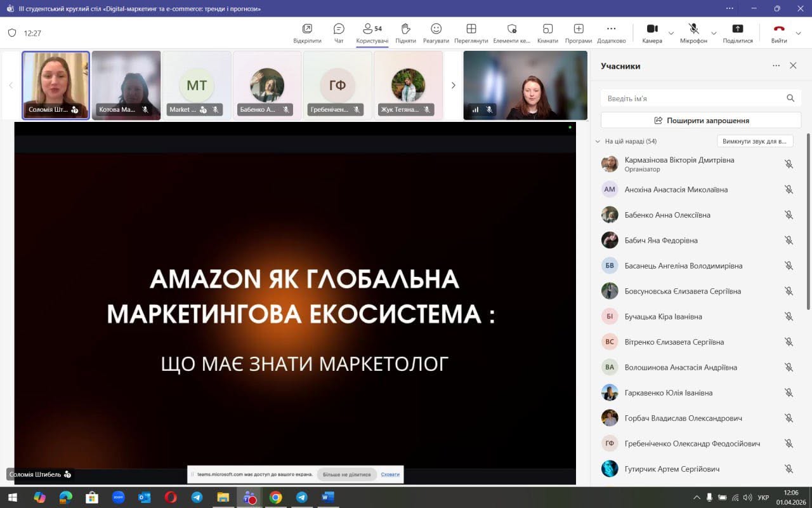812x508 pixels.
Task: Expand the Вийти leave options arrow
Action: tap(799, 33)
